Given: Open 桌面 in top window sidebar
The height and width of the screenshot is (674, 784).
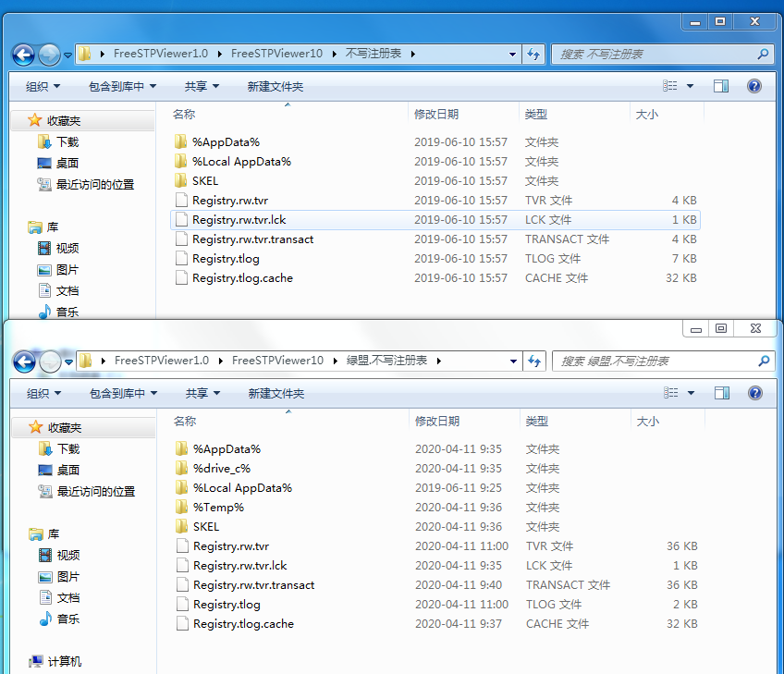Looking at the screenshot, I should tap(58, 163).
